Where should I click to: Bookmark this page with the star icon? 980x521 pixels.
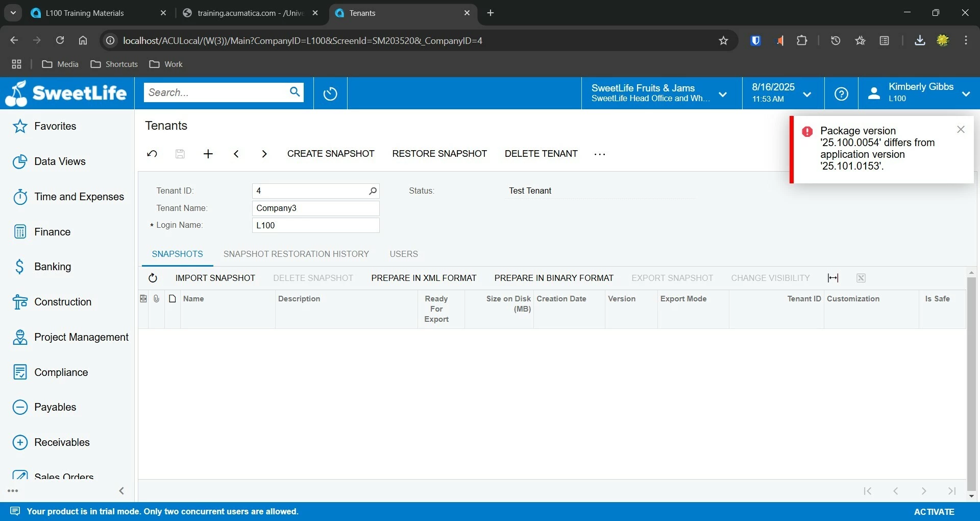(723, 40)
